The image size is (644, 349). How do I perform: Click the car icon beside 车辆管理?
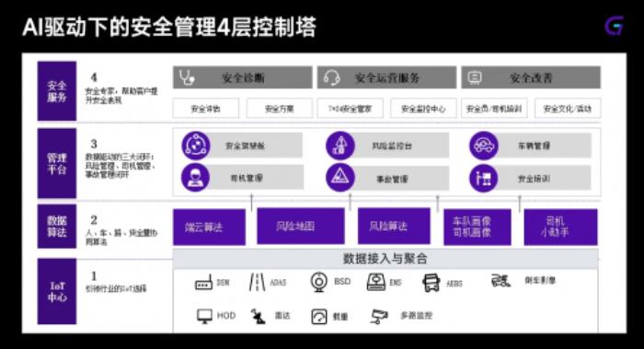click(x=484, y=145)
